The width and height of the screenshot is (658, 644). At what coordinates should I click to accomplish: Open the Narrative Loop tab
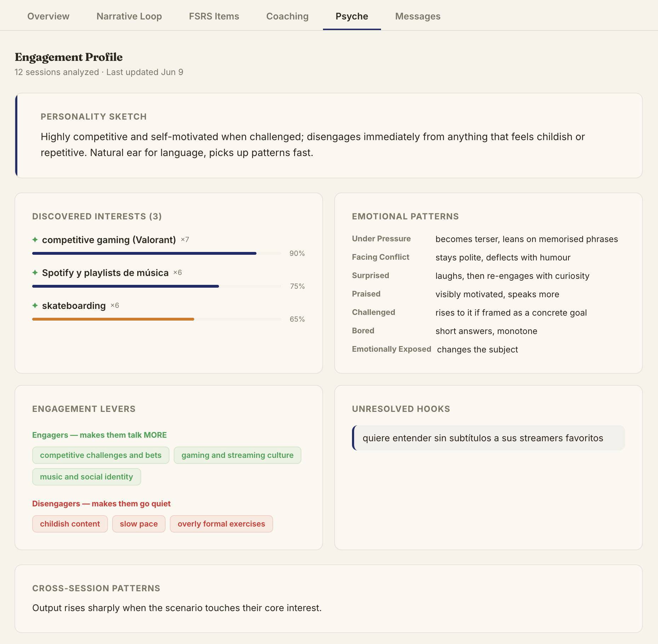(129, 16)
